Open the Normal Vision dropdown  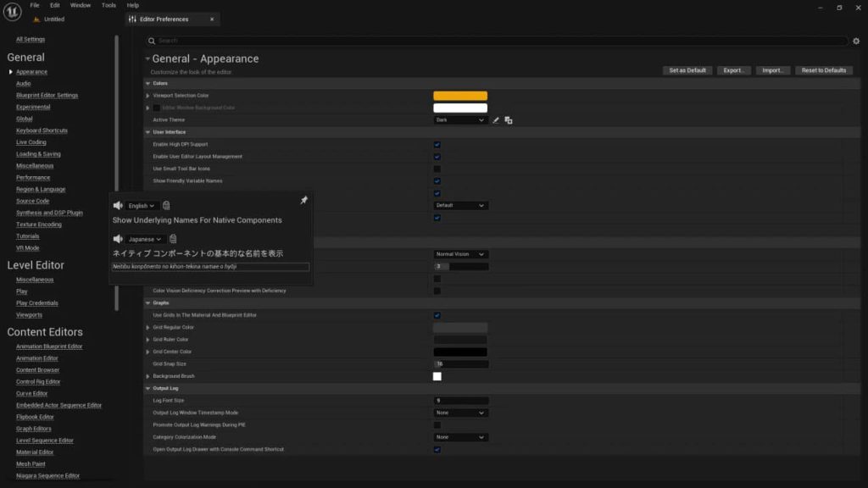tap(460, 254)
